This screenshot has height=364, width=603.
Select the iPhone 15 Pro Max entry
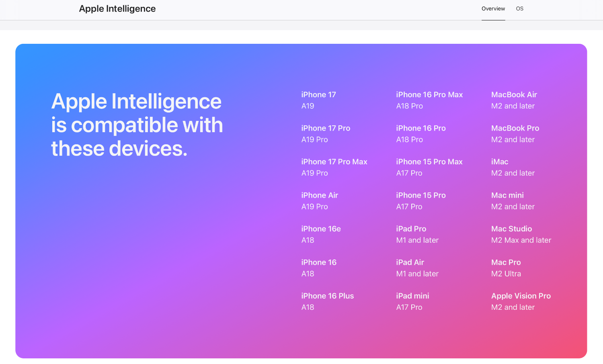point(429,162)
